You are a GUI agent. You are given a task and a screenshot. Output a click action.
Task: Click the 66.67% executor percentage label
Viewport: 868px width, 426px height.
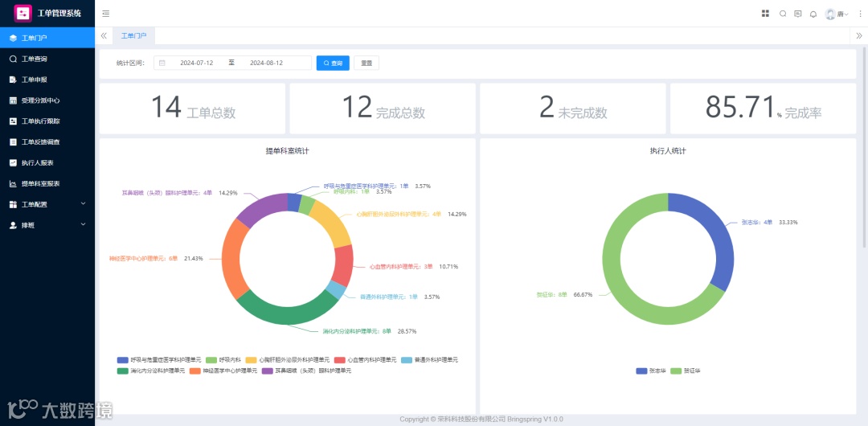[583, 295]
